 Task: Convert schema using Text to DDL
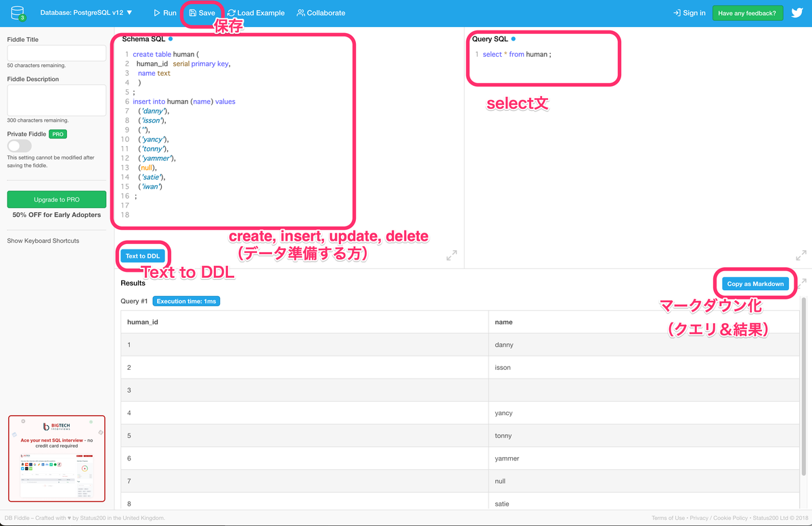pos(143,256)
